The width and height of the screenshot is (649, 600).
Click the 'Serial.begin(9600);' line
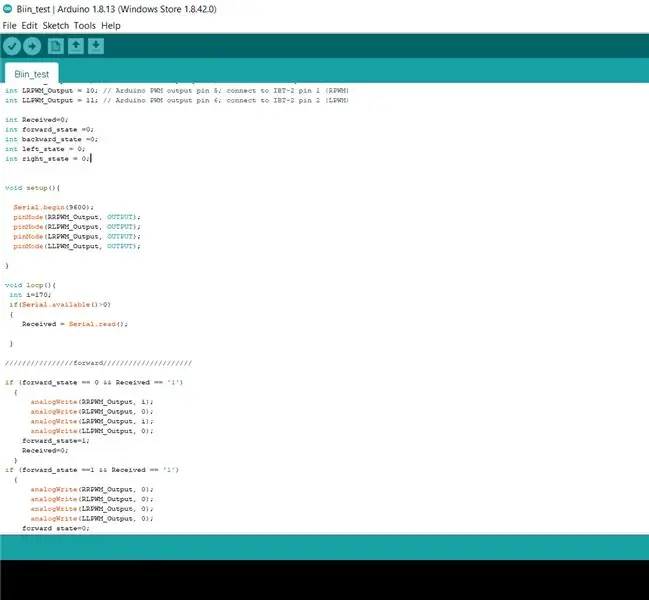tap(54, 207)
